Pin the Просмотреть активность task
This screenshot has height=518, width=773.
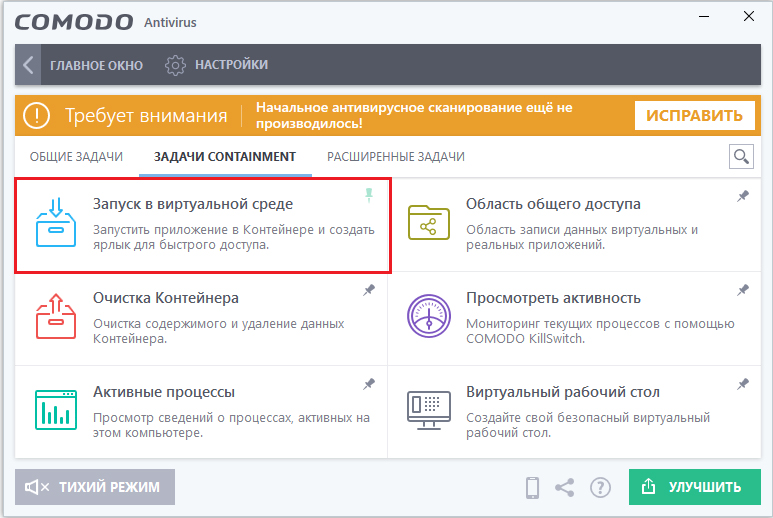743,290
